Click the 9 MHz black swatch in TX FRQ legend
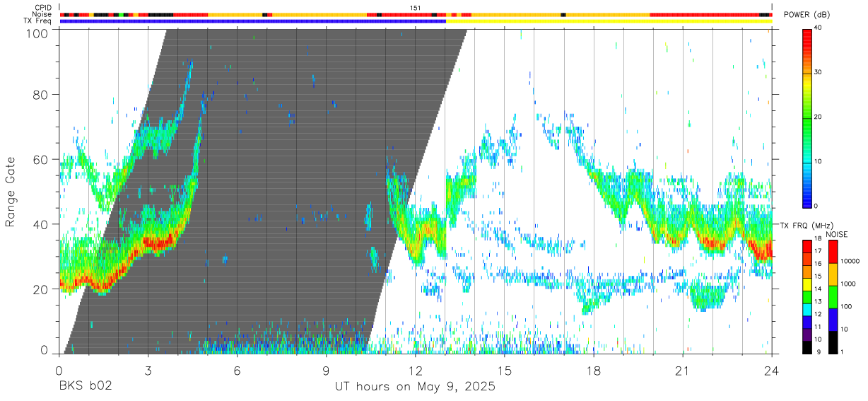 click(807, 347)
